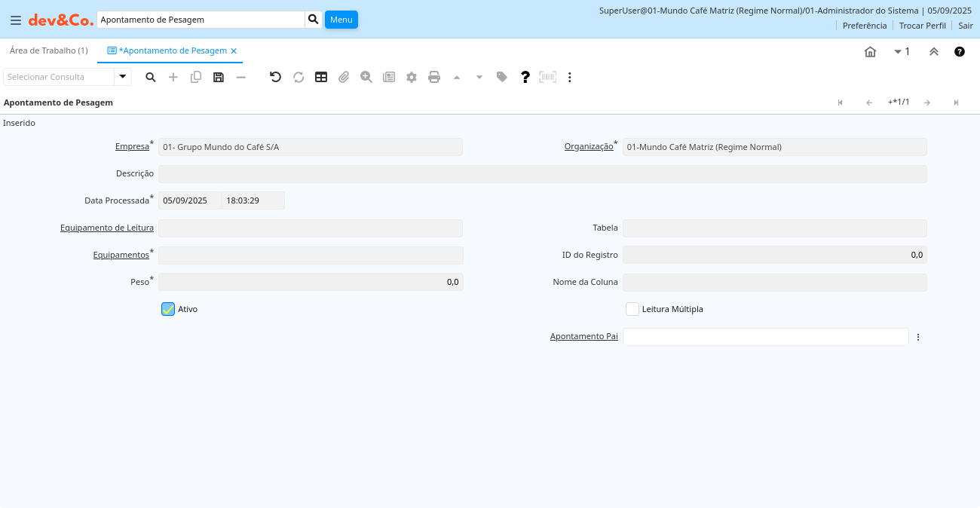Click into the Apontamento Pai input field
The width and height of the screenshot is (980, 508).
tap(765, 337)
